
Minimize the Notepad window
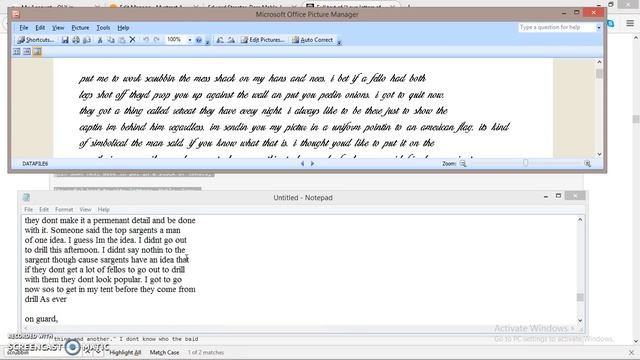(546, 197)
